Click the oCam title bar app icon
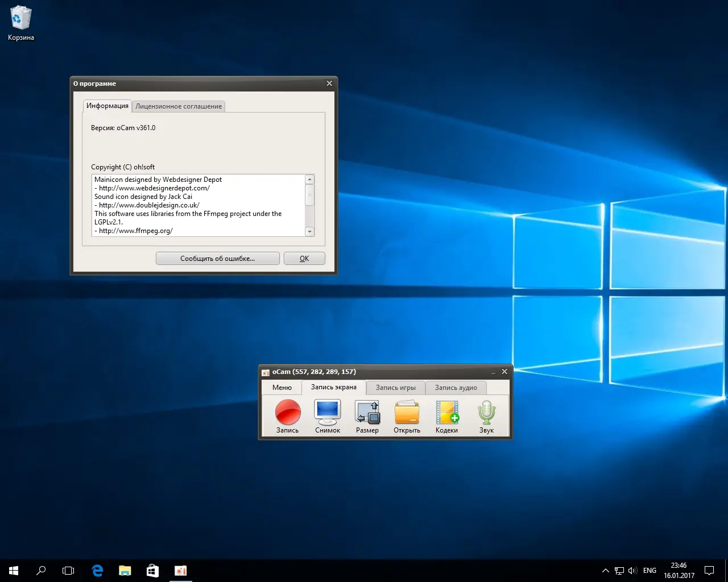This screenshot has width=728, height=582. (x=266, y=372)
